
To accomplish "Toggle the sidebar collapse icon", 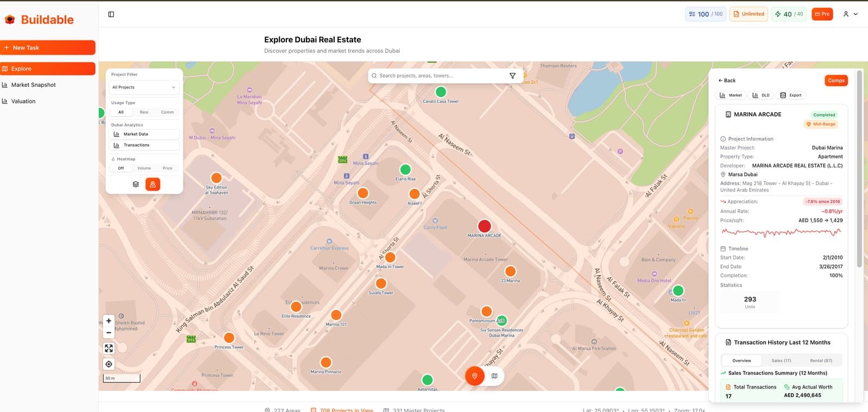I will (111, 14).
